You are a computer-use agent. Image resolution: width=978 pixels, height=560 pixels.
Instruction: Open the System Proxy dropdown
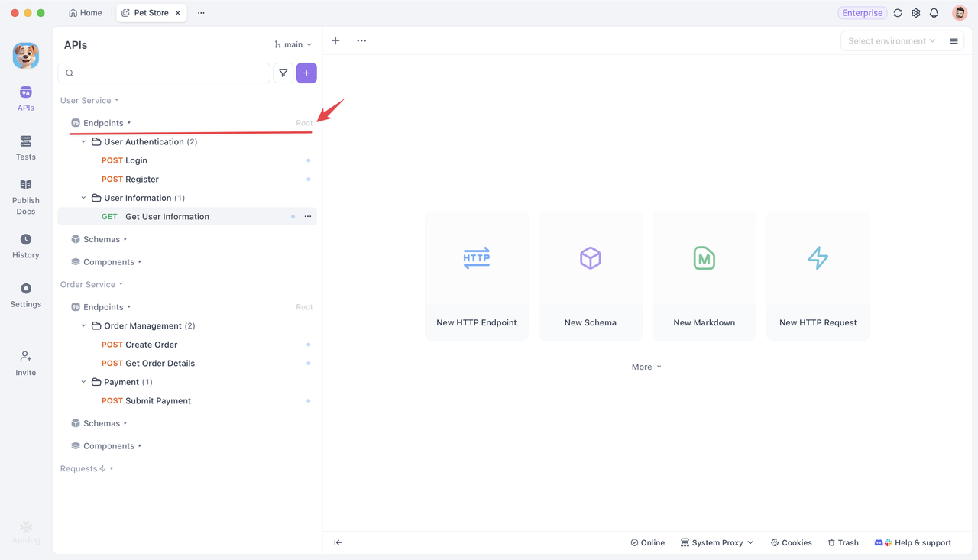coord(717,542)
